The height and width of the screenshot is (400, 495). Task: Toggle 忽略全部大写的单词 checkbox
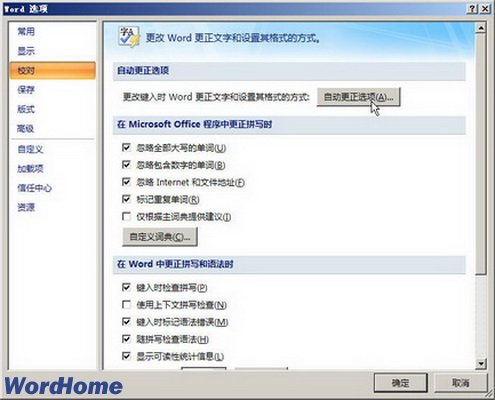point(126,147)
